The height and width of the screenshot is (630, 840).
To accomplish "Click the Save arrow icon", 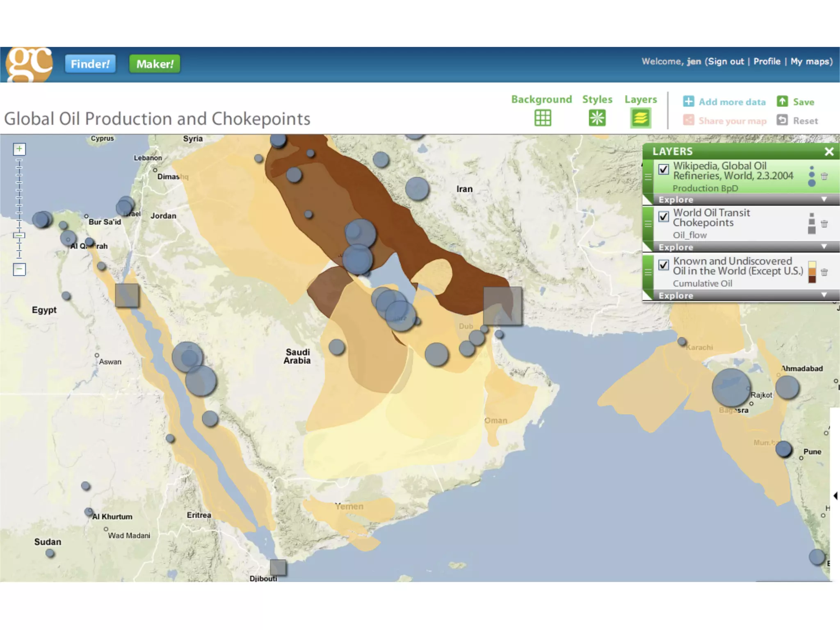I will coord(782,101).
